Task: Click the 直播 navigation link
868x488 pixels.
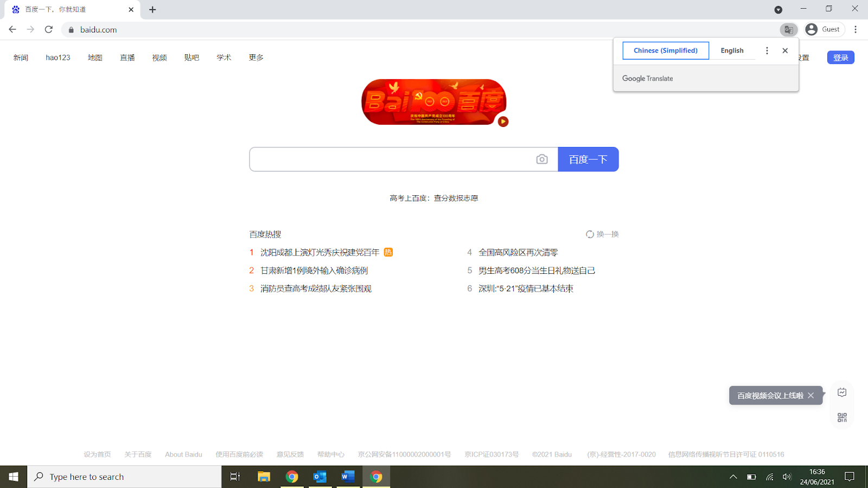Action: click(x=127, y=57)
